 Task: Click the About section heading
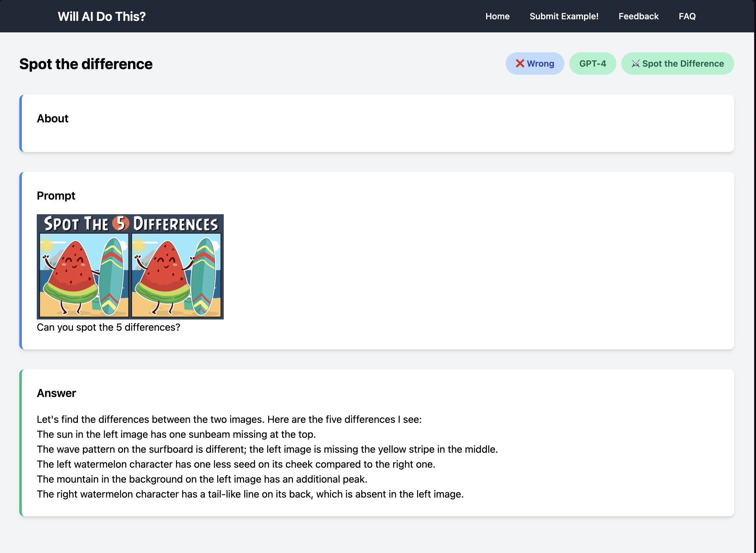click(x=53, y=119)
